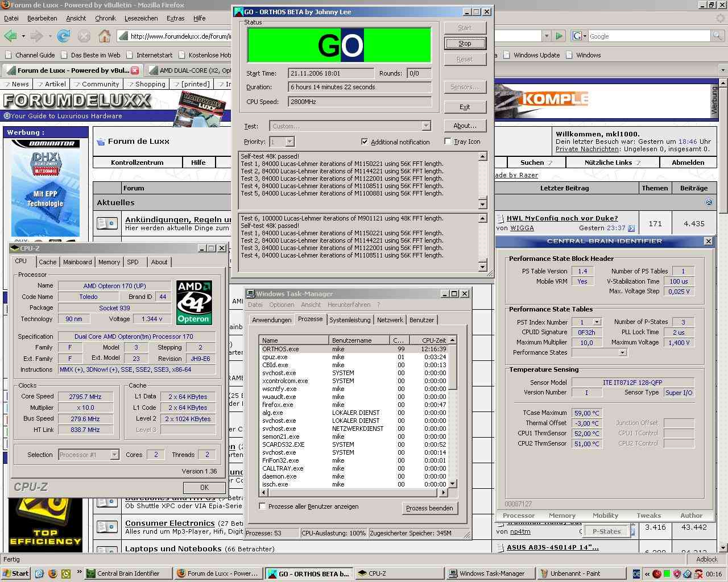Open CPU-Z processor Selection dropdown
The image size is (728, 582).
tap(114, 455)
